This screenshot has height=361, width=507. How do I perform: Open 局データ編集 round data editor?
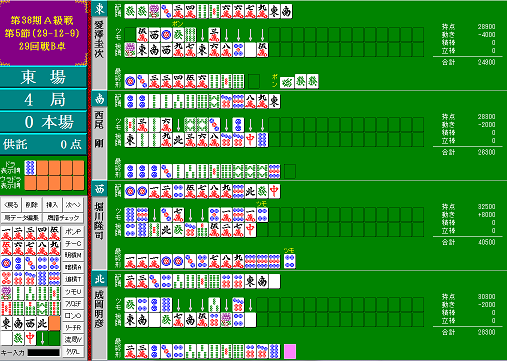tap(21, 218)
